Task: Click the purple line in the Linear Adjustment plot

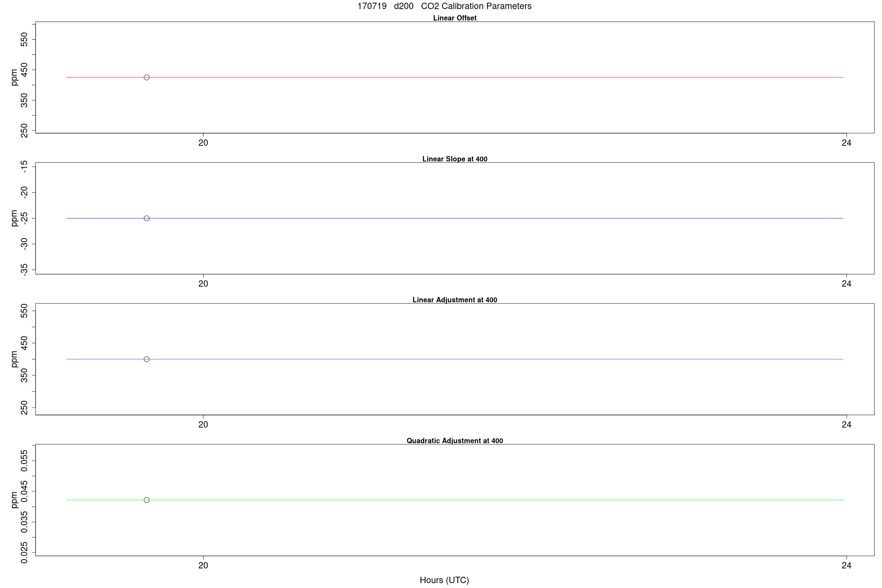Action: coord(455,359)
